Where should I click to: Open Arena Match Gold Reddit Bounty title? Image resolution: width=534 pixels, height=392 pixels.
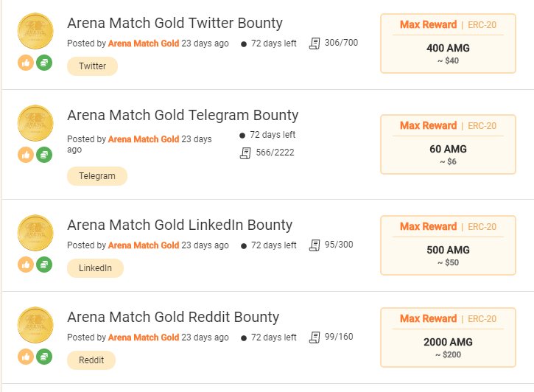click(173, 317)
